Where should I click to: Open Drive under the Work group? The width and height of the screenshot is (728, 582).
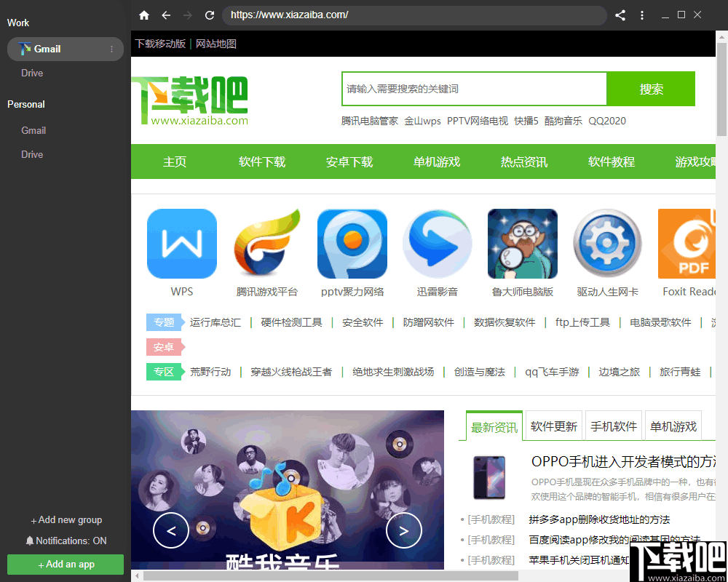(x=32, y=73)
